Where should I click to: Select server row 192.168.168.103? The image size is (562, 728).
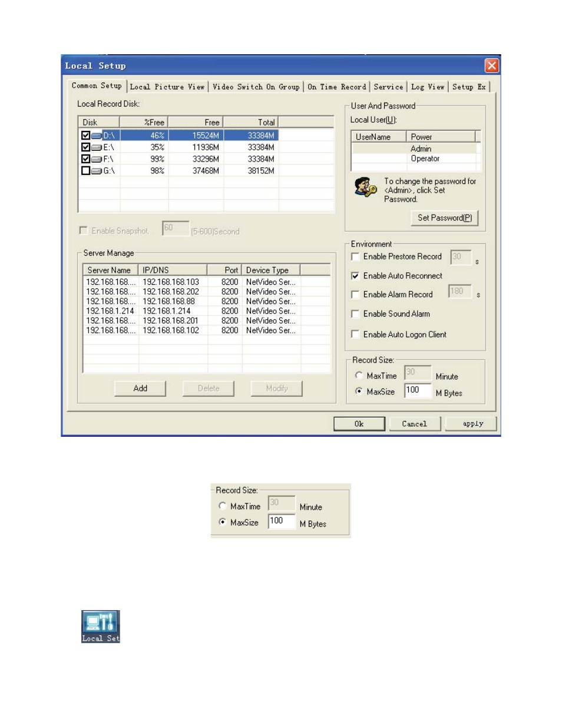pos(206,282)
